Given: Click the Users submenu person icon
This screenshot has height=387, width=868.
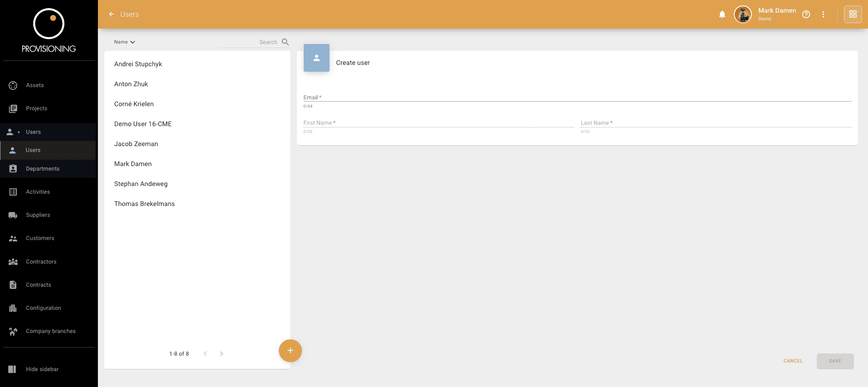Looking at the screenshot, I should click(13, 150).
